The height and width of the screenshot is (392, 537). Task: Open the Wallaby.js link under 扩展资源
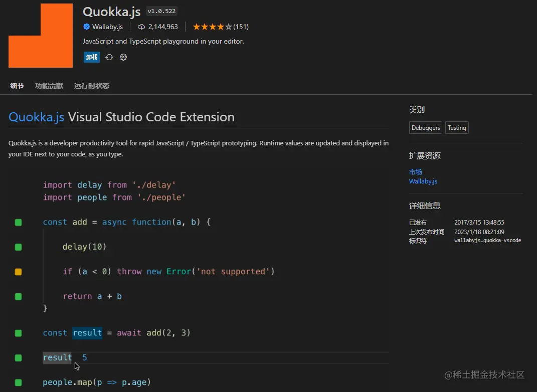coord(423,181)
